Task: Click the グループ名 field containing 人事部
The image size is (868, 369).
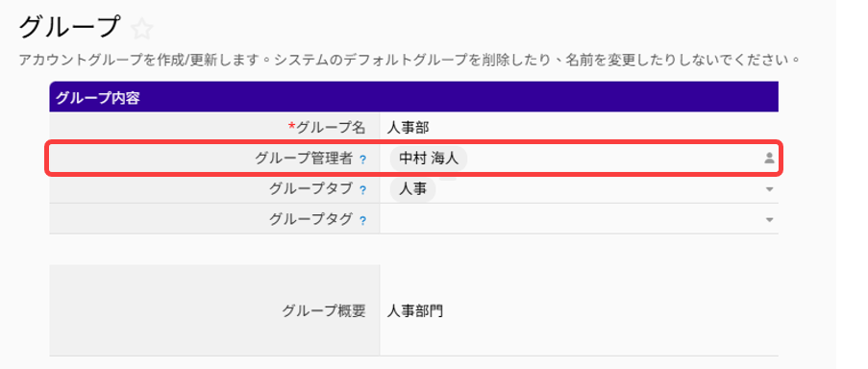Action: (x=579, y=129)
